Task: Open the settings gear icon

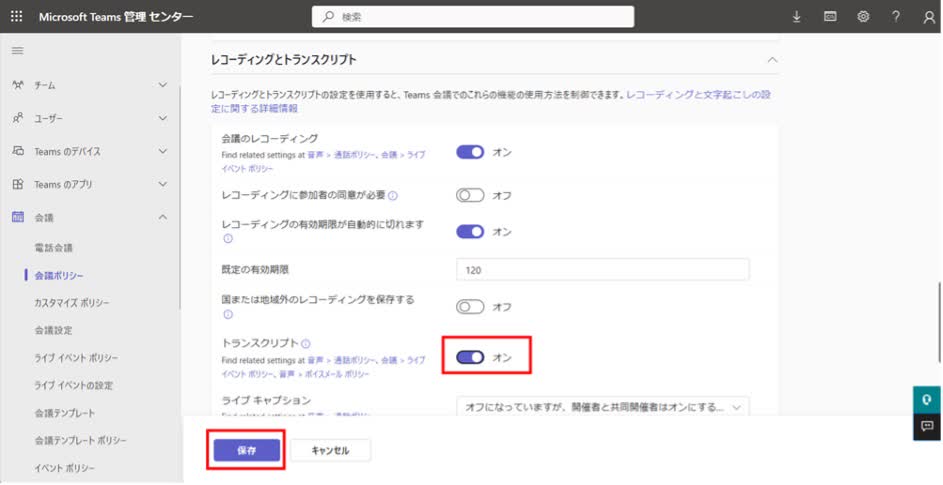Action: tap(863, 17)
